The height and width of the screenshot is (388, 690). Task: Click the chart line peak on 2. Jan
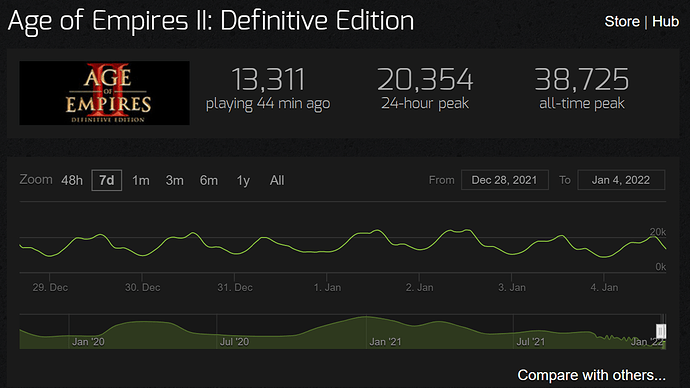pyautogui.click(x=458, y=231)
